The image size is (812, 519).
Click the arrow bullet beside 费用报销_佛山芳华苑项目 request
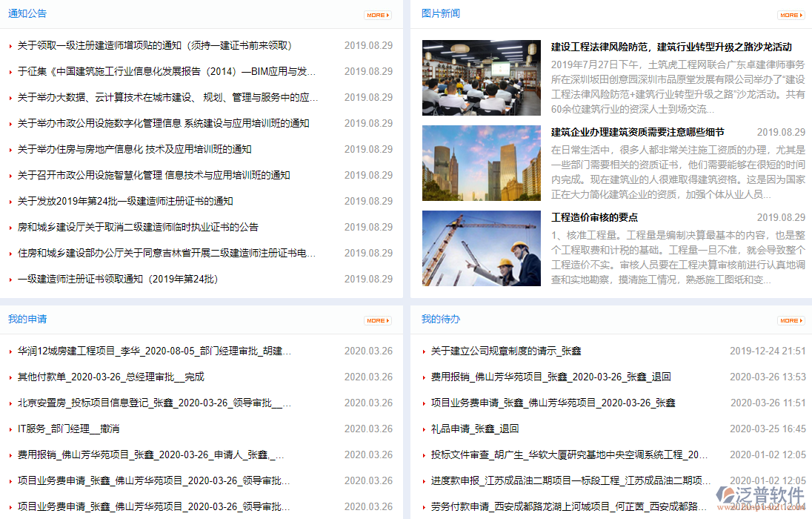point(9,454)
